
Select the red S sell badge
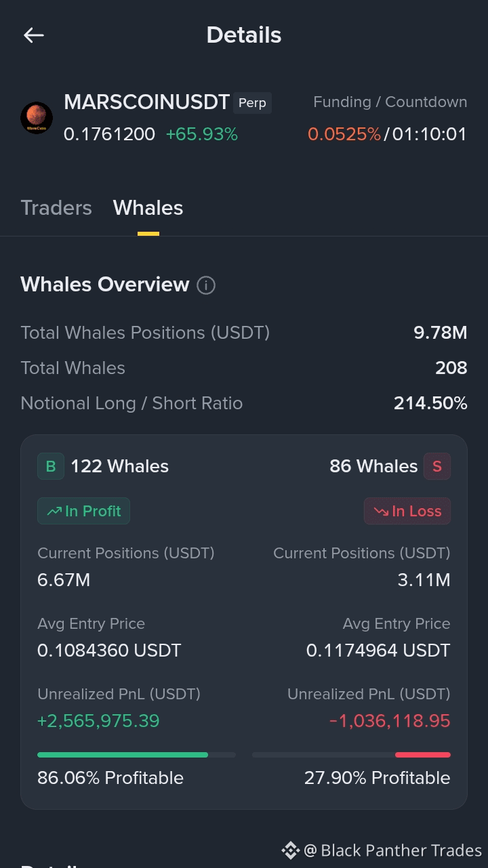pyautogui.click(x=437, y=466)
